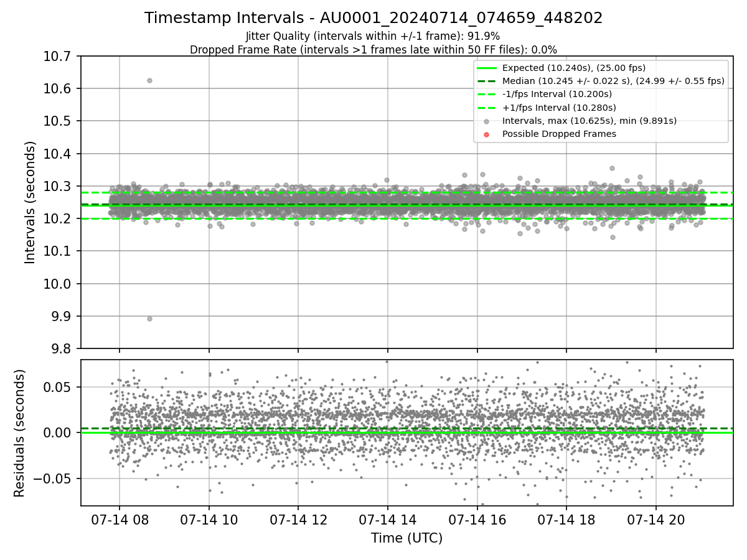This screenshot has height=560, width=747.
Task: Click the 'Dropped Frame Rate' subtitle line
Action: click(x=374, y=50)
